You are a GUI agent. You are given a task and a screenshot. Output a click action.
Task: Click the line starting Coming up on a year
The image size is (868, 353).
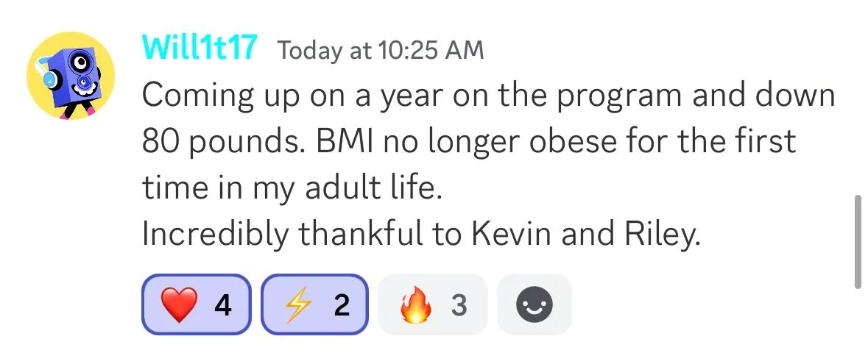pos(488,96)
